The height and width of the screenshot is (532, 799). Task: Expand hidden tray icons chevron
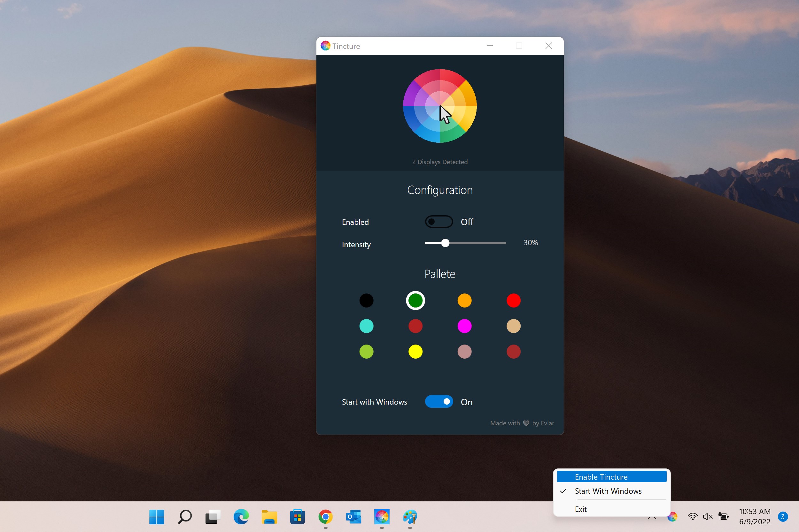click(652, 518)
